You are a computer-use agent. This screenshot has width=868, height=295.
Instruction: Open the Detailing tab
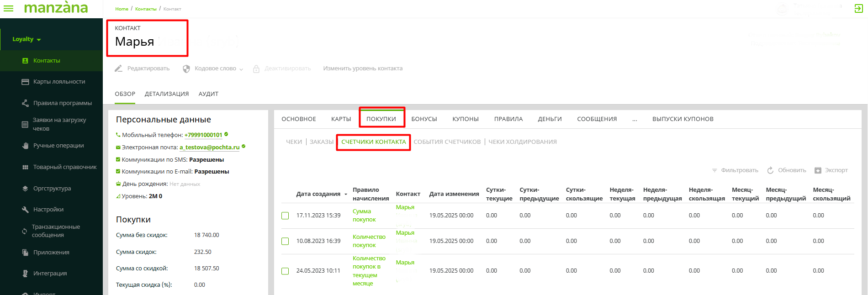pyautogui.click(x=166, y=94)
